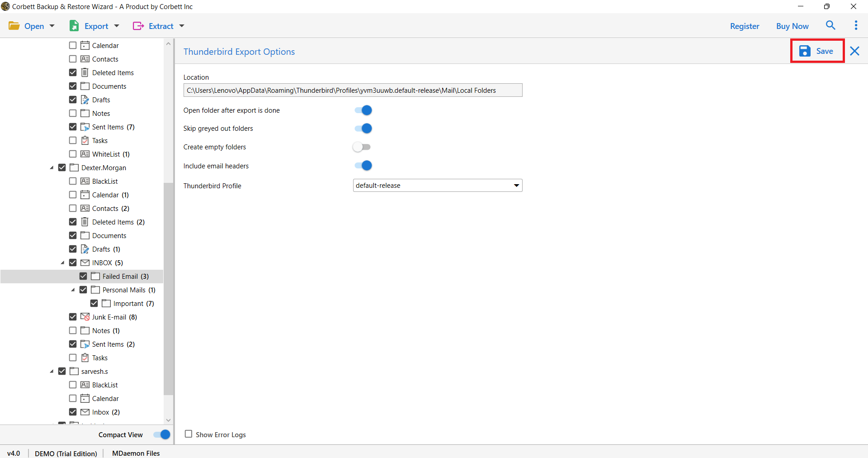
Task: Click the INBOX (5) envelope icon
Action: (x=85, y=262)
